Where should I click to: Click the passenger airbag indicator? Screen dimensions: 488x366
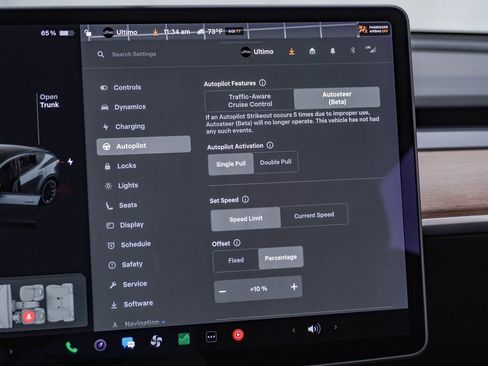[374, 29]
